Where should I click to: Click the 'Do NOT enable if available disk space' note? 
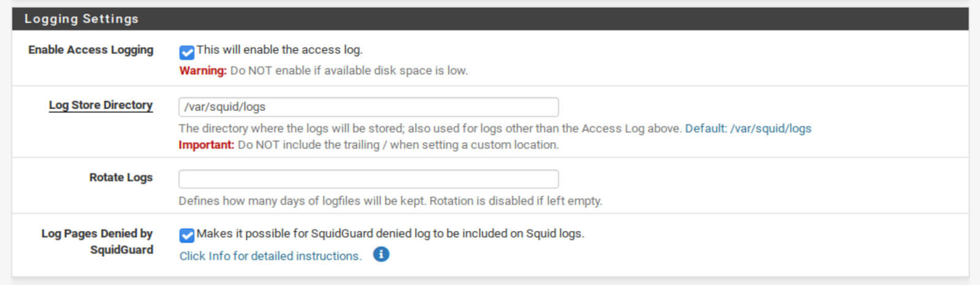(x=349, y=70)
